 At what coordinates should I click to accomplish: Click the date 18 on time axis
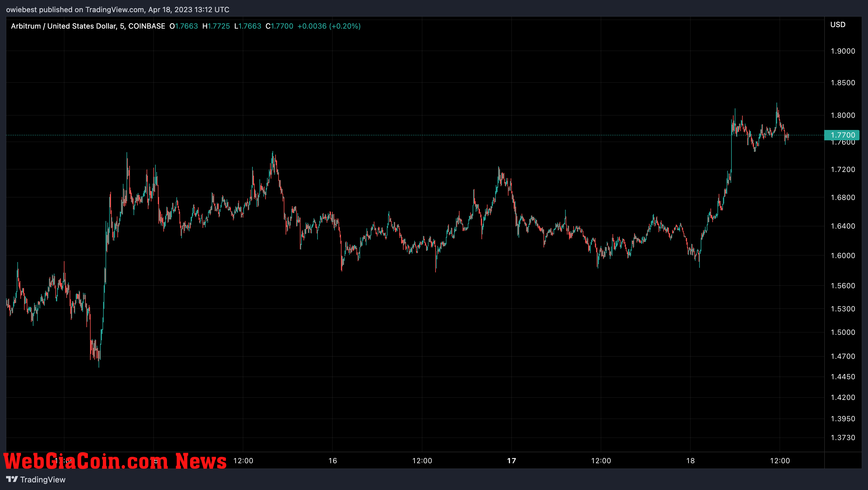tap(690, 461)
